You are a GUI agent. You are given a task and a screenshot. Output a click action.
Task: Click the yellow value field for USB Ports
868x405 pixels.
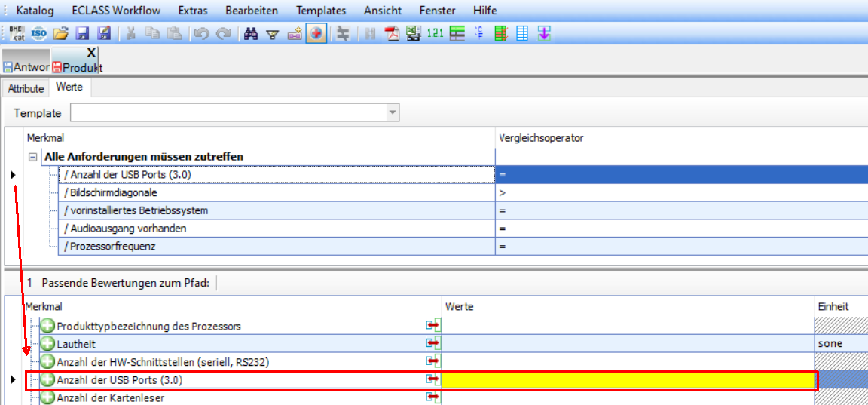coord(628,380)
